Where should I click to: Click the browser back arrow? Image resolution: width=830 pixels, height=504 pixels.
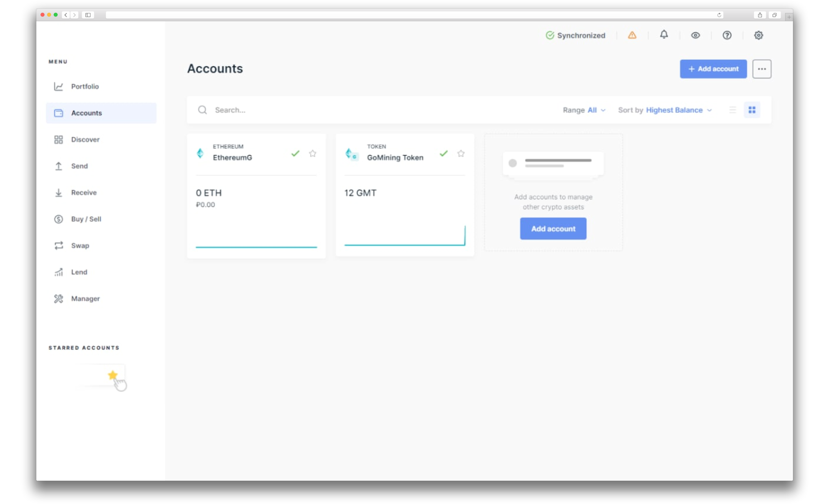[x=66, y=15]
